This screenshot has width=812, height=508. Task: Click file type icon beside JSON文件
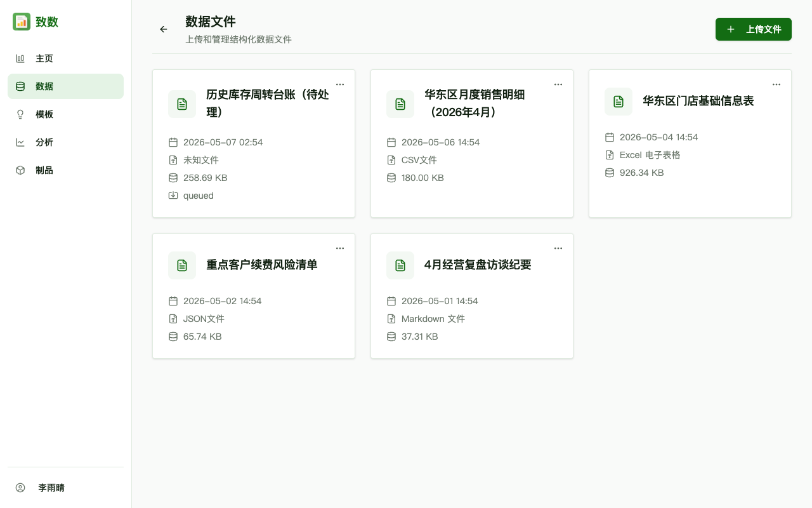tap(173, 319)
